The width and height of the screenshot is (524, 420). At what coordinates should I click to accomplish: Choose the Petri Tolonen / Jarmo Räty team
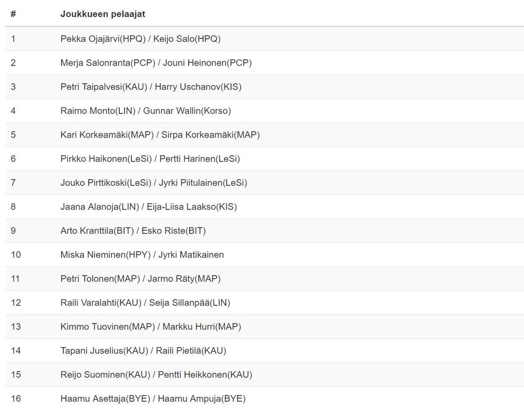tap(140, 279)
